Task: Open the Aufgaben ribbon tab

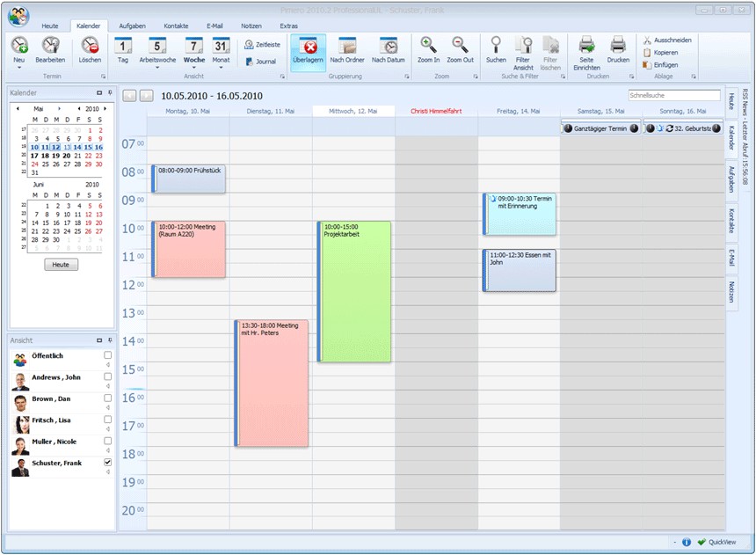Action: [x=132, y=26]
